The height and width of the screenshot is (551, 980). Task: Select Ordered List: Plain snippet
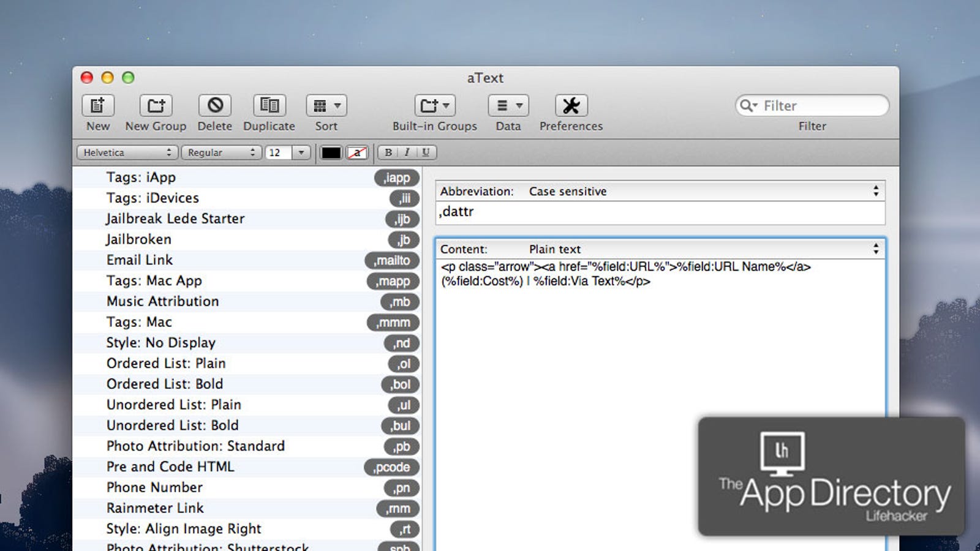(247, 364)
